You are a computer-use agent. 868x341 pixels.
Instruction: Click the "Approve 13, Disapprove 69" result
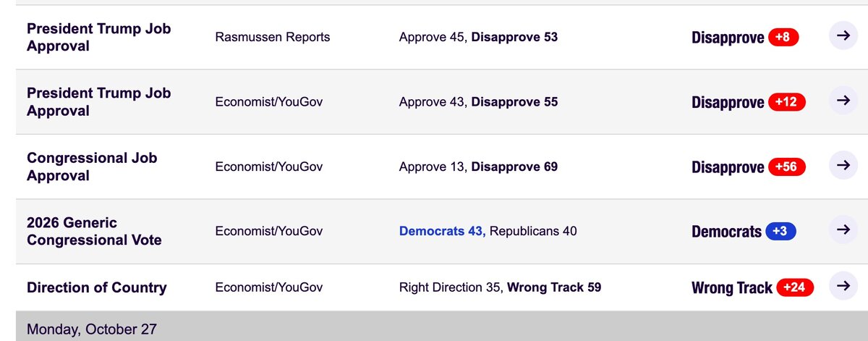point(478,167)
